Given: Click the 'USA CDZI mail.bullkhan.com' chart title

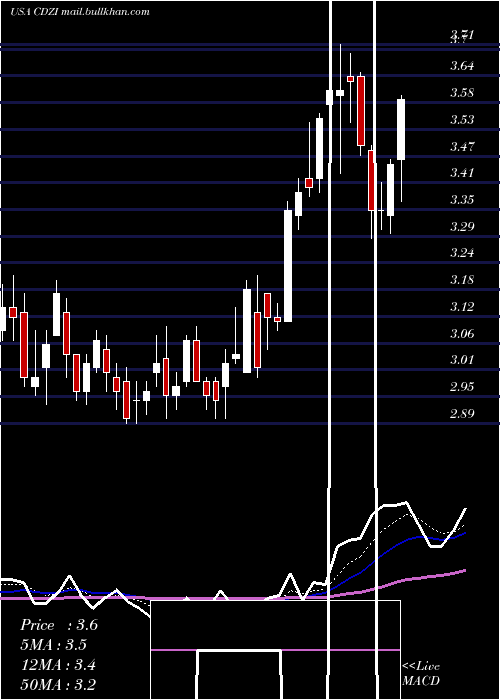Looking at the screenshot, I should click(x=80, y=12).
